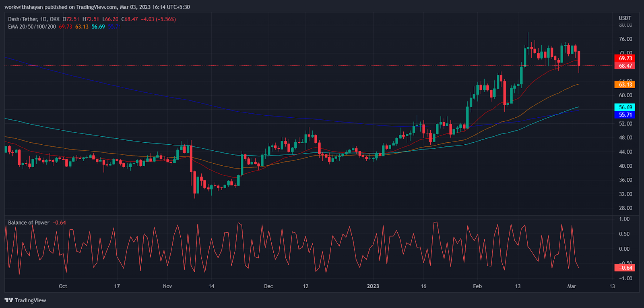
Task: Click the 76.00 price axis label
Action: click(x=625, y=39)
